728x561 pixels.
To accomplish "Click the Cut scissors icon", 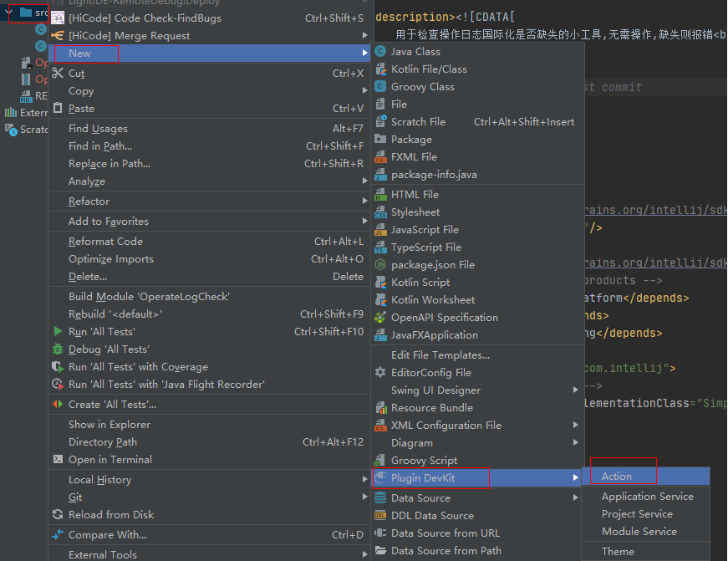I will pyautogui.click(x=58, y=74).
